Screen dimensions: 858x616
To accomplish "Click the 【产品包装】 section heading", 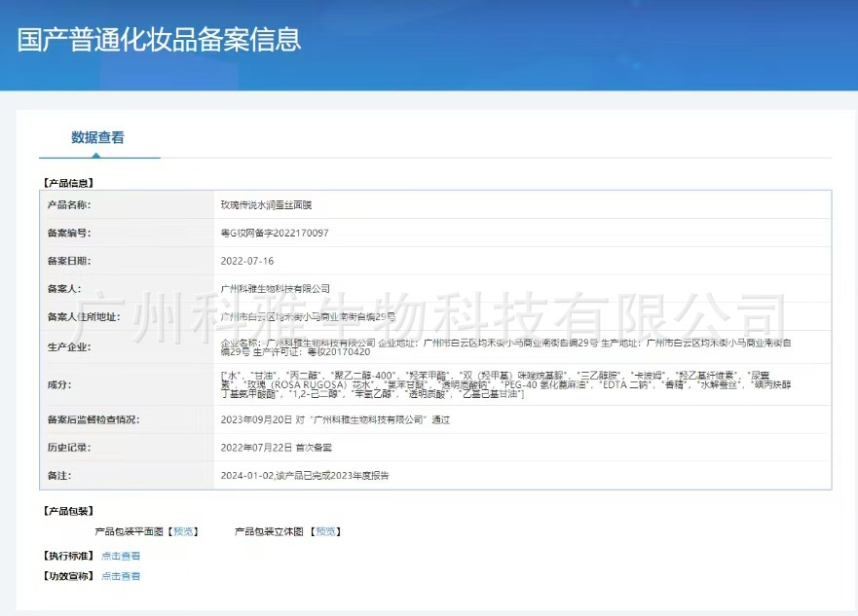I will tap(68, 511).
